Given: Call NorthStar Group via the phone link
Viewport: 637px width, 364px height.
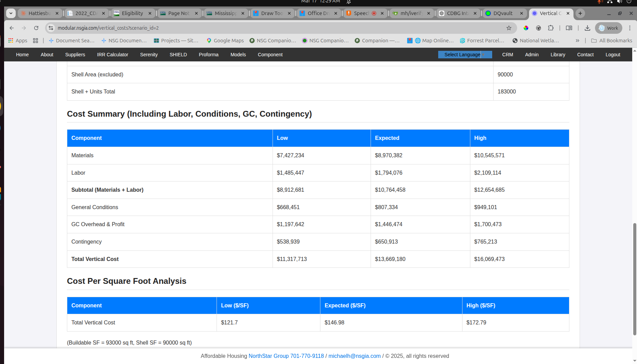Looking at the screenshot, I should point(307,356).
